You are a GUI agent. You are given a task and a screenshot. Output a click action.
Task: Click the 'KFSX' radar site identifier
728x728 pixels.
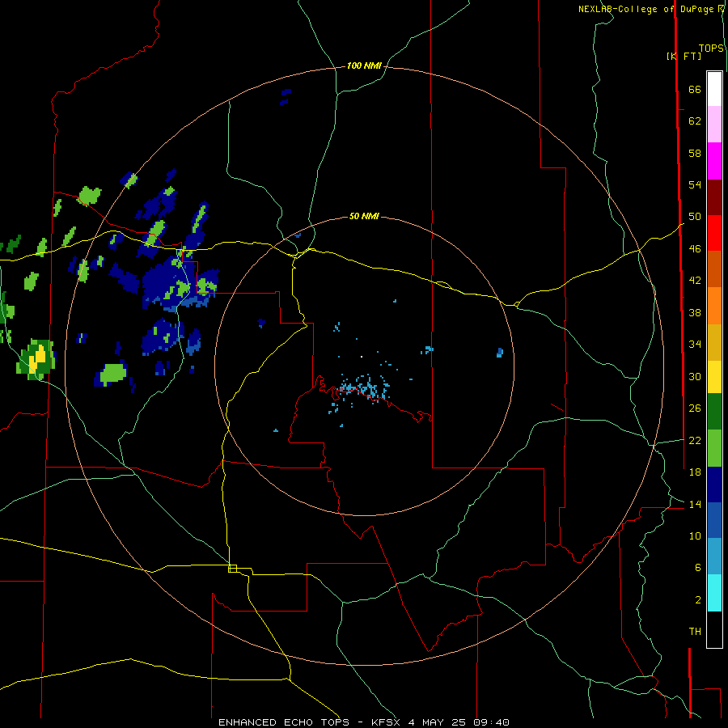point(386,722)
